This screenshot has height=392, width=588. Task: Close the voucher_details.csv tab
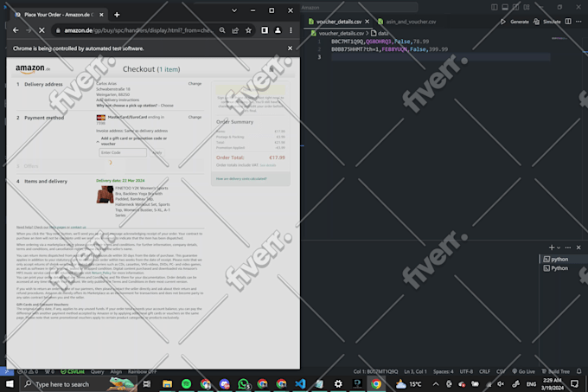tap(367, 22)
